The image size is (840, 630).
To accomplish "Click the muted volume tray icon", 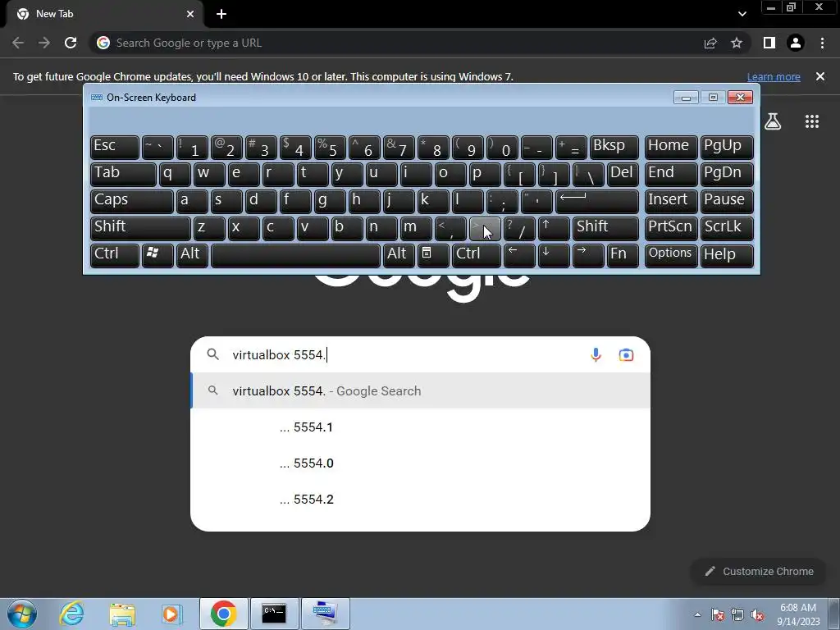I will [757, 614].
